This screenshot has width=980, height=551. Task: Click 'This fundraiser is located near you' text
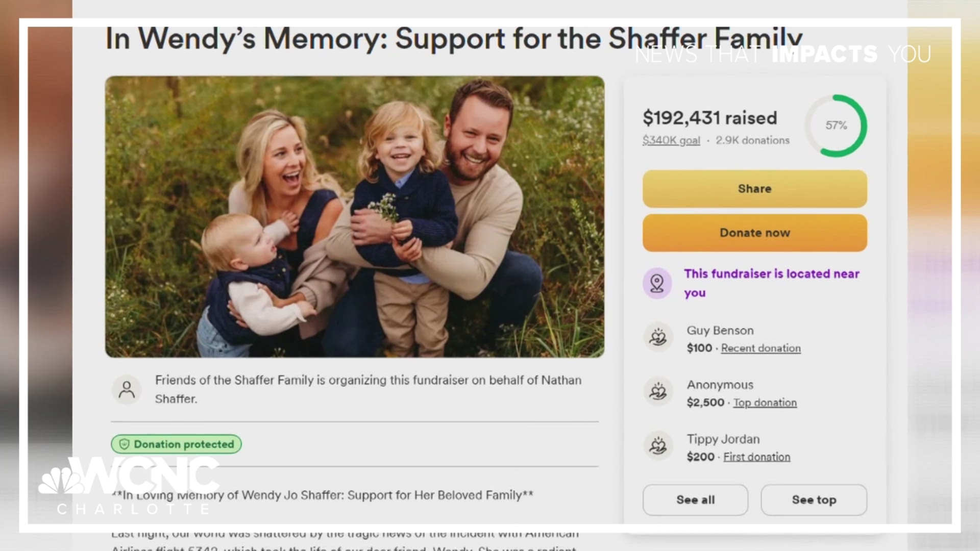click(772, 283)
